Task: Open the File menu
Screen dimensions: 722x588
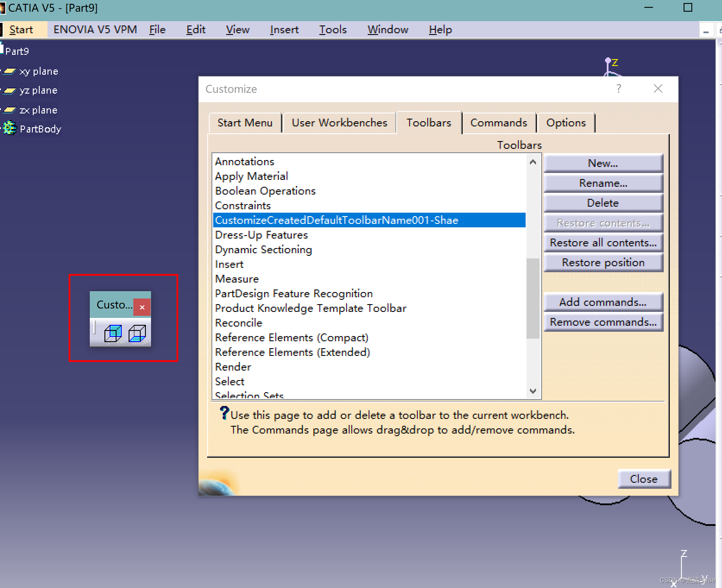Action: click(158, 30)
